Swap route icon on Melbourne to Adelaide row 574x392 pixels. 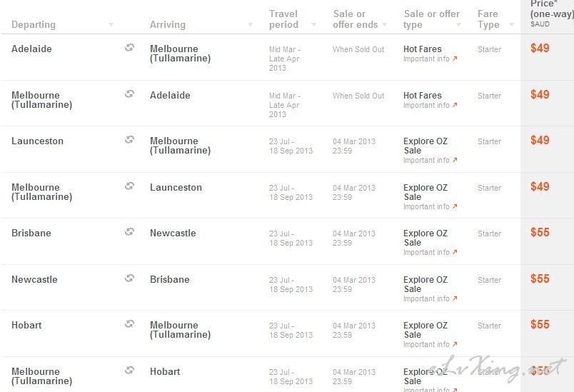tap(130, 94)
